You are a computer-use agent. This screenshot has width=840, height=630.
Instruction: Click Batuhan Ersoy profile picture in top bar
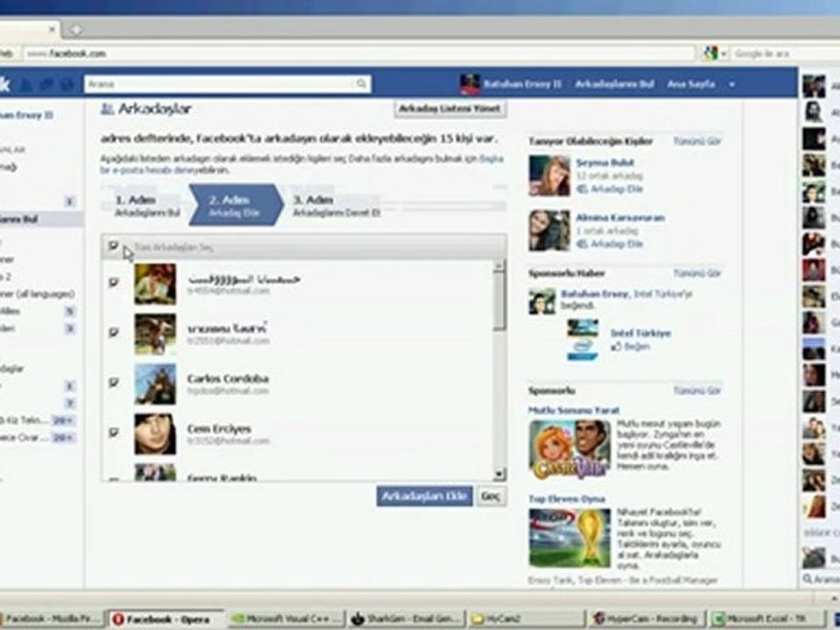(x=470, y=84)
